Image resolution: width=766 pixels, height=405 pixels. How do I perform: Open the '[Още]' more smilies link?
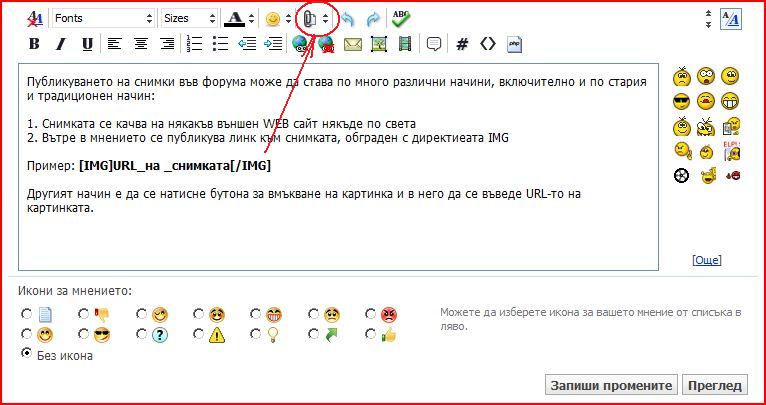pos(706,260)
